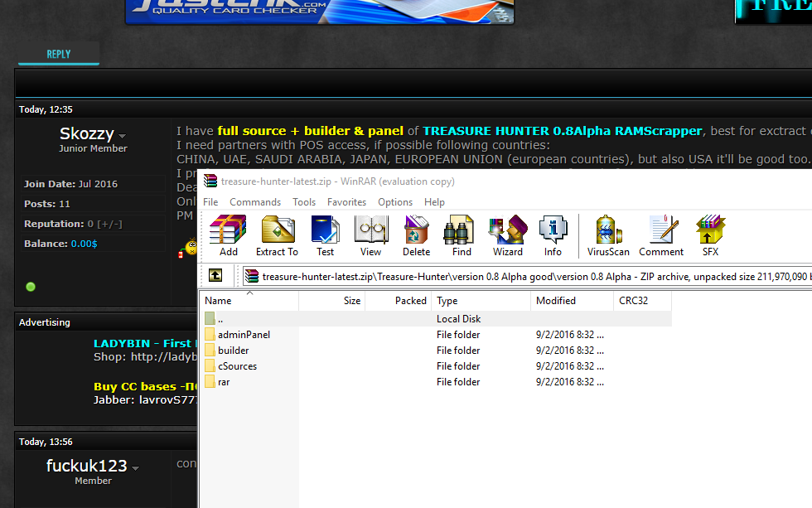This screenshot has width=812, height=508.
Task: Sort list by Name column header
Action: [x=249, y=300]
